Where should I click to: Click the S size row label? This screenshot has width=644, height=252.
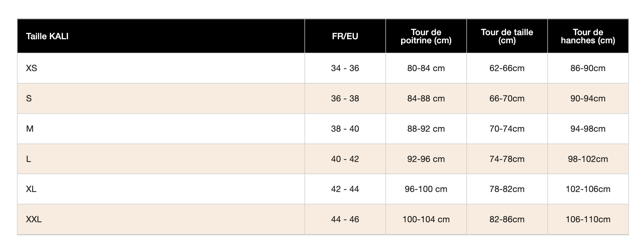29,98
